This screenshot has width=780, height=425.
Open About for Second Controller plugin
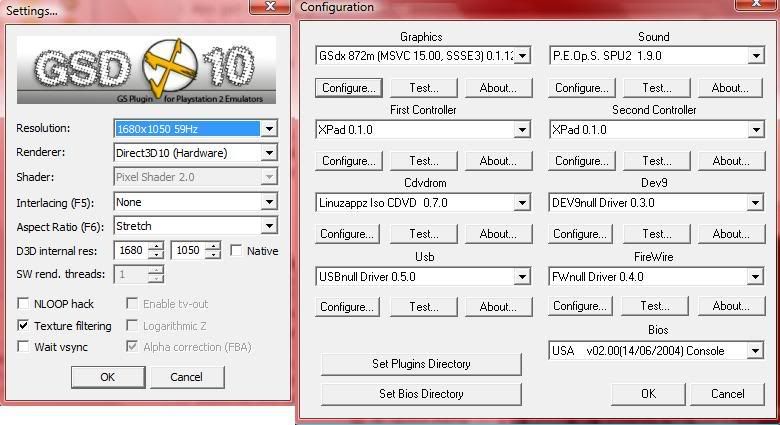pos(731,161)
